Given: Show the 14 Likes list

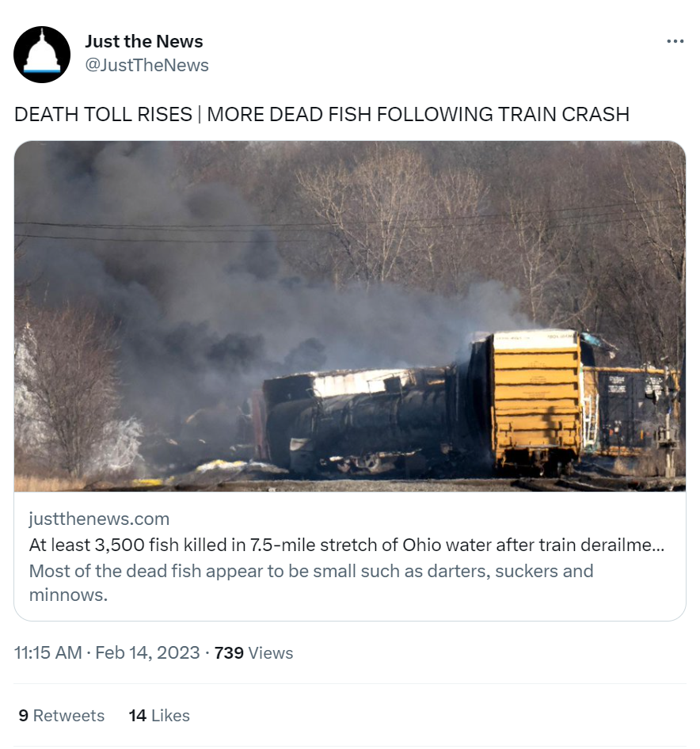Looking at the screenshot, I should point(159,716).
